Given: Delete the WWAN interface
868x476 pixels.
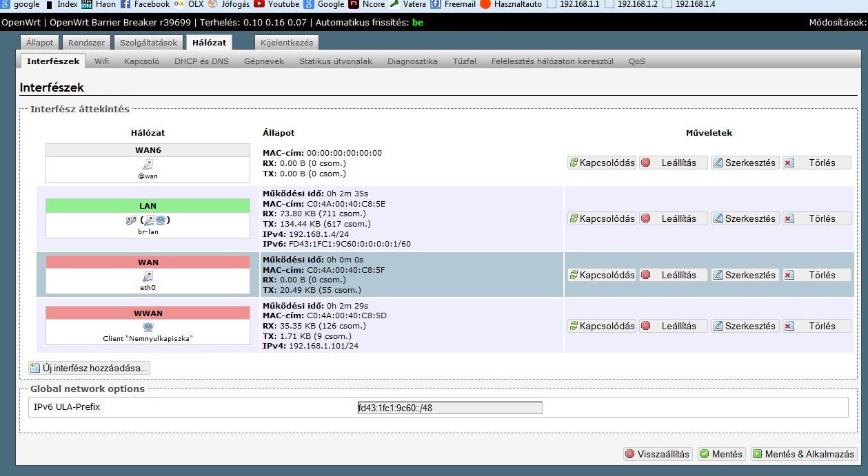Looking at the screenshot, I should pos(816,326).
